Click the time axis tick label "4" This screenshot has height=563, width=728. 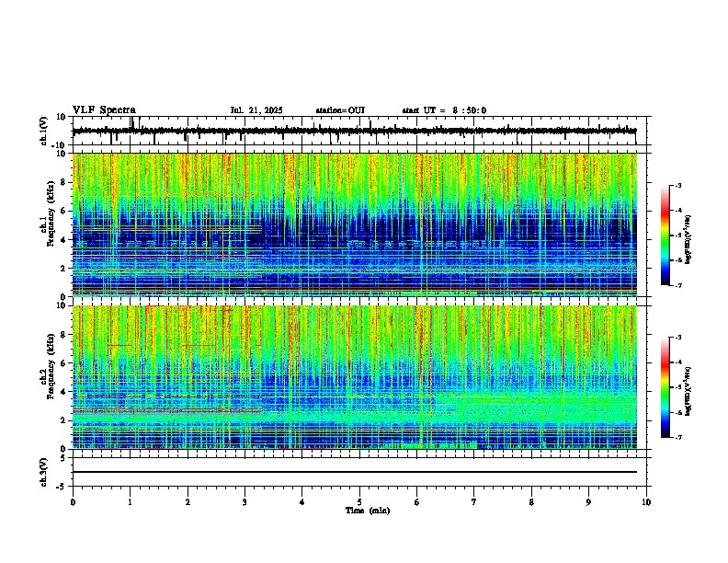coord(302,502)
